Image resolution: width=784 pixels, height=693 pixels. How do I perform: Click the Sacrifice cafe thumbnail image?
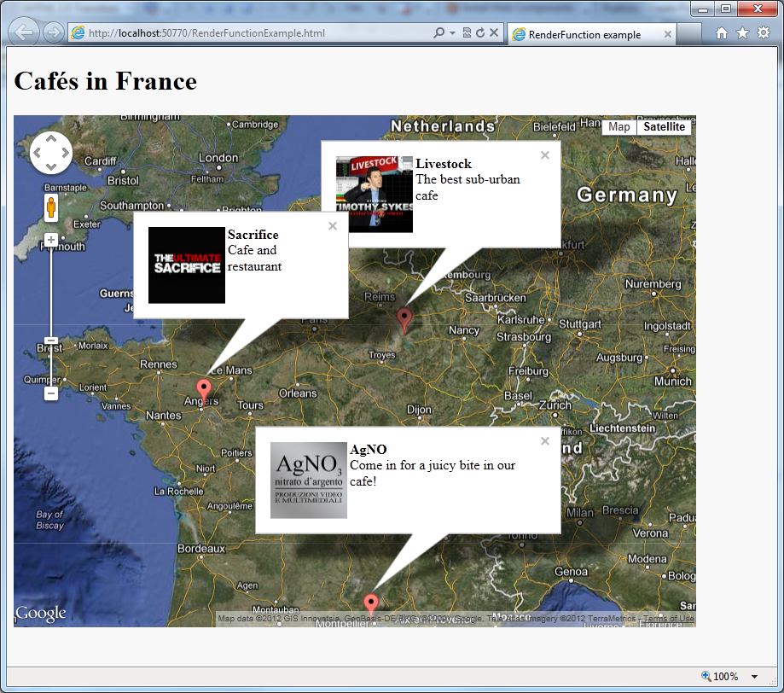coord(187,265)
